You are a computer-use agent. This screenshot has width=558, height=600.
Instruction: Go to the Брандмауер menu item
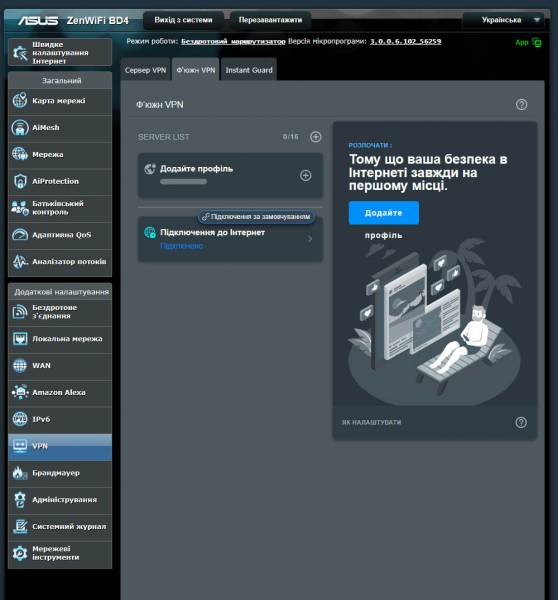click(60, 473)
